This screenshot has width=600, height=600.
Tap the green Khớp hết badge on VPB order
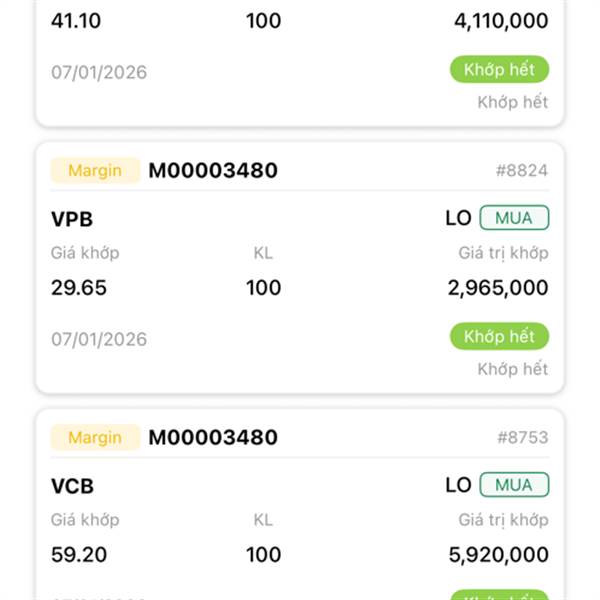(x=499, y=336)
